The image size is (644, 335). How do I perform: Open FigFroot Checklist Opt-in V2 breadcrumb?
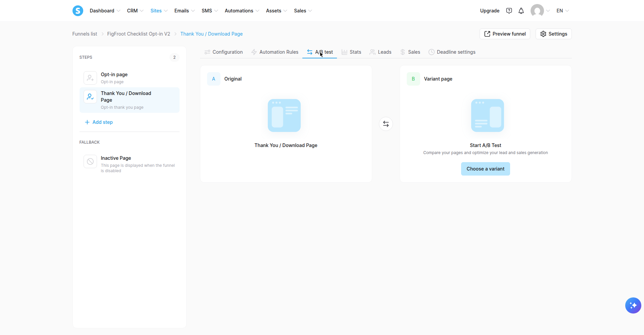pyautogui.click(x=139, y=34)
